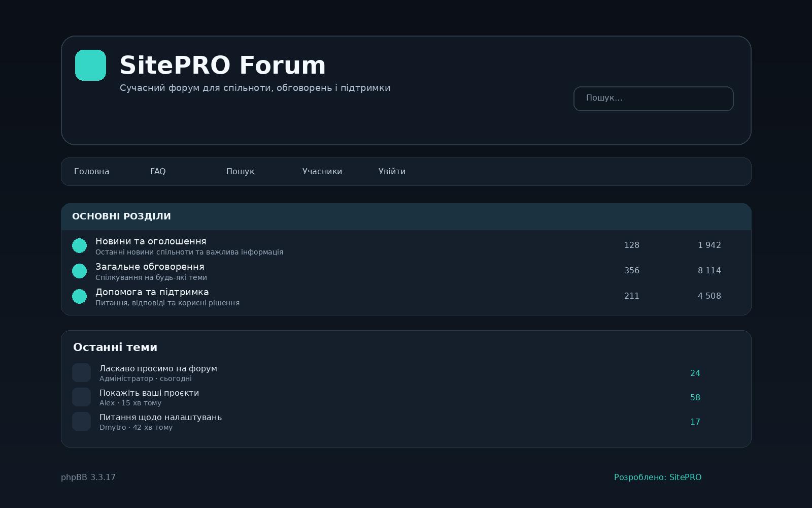Click description Спілкування на будь-які теми
The width and height of the screenshot is (812, 508).
point(151,277)
